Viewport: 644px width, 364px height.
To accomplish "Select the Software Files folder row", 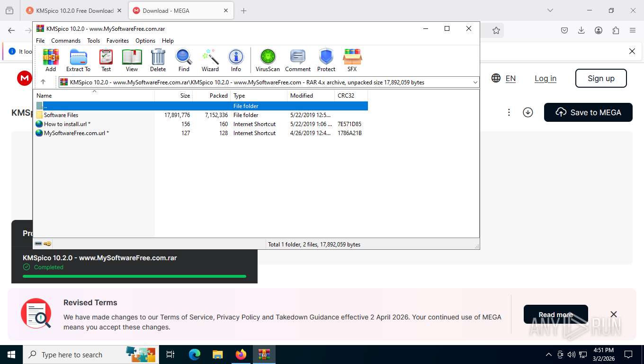I will click(x=201, y=115).
